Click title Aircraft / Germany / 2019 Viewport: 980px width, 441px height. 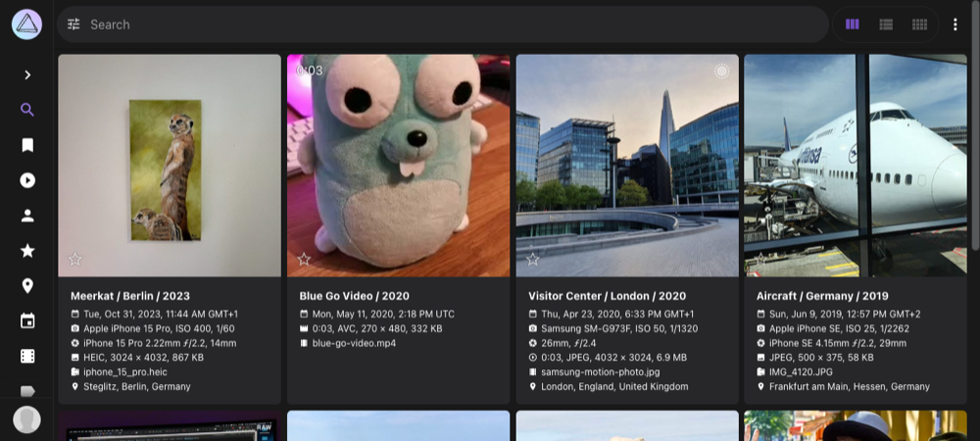coord(822,296)
